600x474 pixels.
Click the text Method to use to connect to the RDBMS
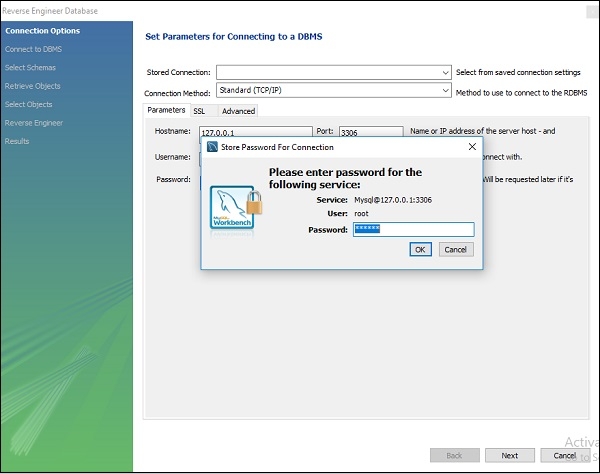pyautogui.click(x=522, y=93)
